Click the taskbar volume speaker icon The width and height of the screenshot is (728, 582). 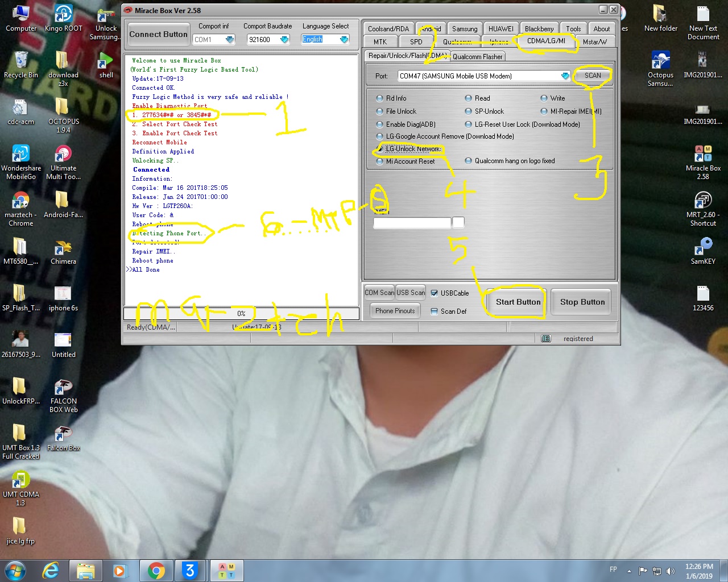coord(671,571)
